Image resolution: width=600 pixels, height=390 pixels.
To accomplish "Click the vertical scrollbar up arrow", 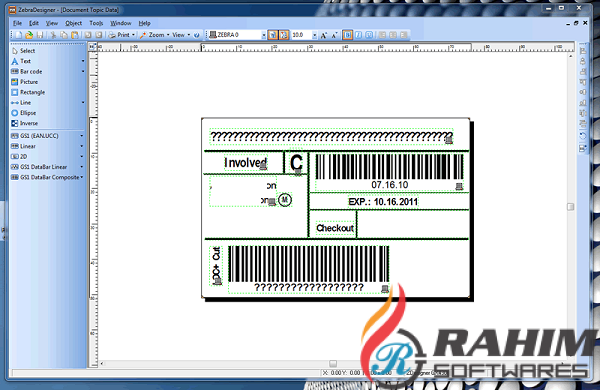I will 571,56.
